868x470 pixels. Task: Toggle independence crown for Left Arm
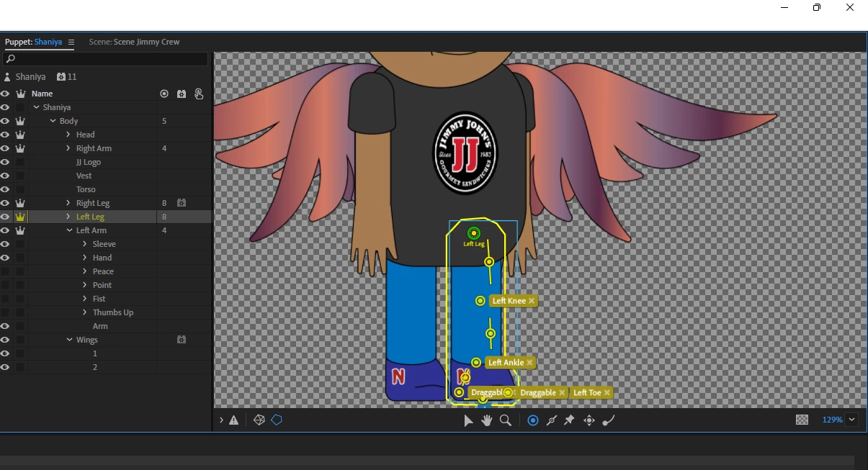tap(20, 230)
